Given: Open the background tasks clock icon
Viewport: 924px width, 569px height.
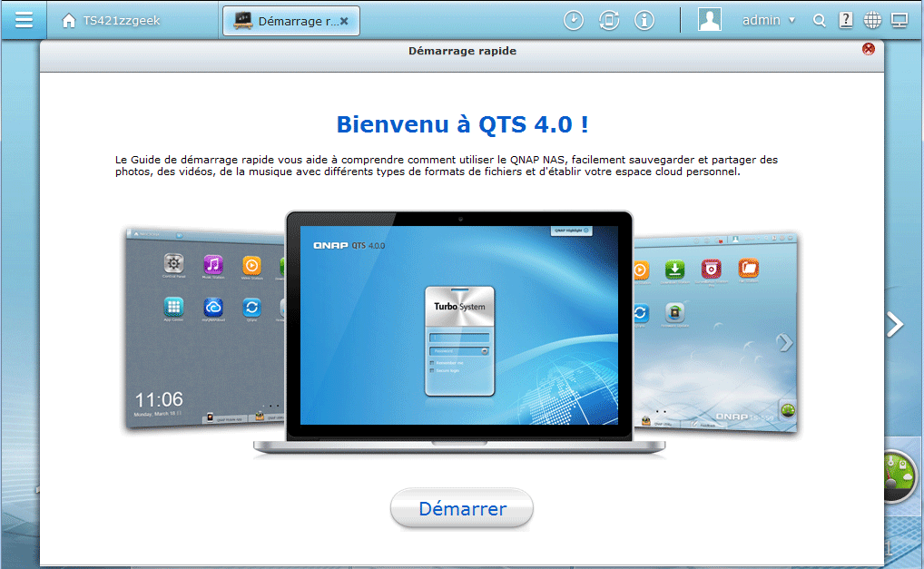Looking at the screenshot, I should 574,21.
